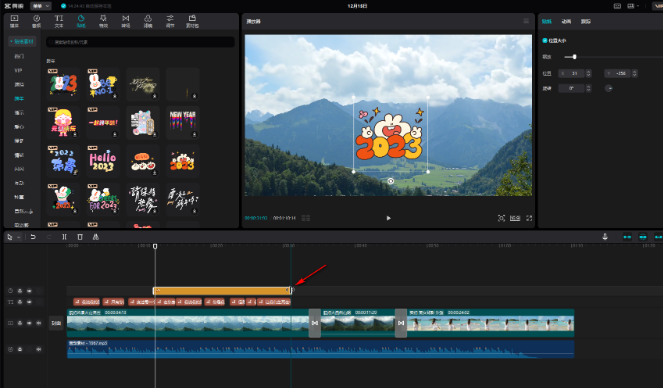Click the Cover (封面) button on video track

(56, 323)
